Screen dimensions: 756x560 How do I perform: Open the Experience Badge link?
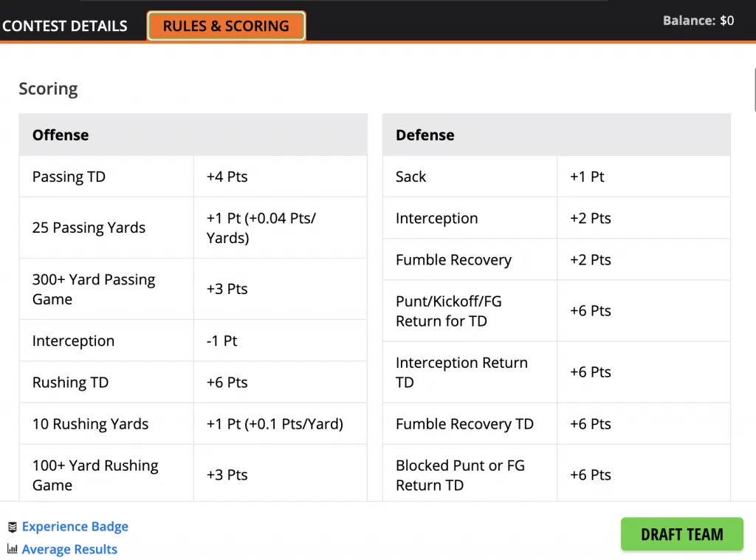pos(75,527)
